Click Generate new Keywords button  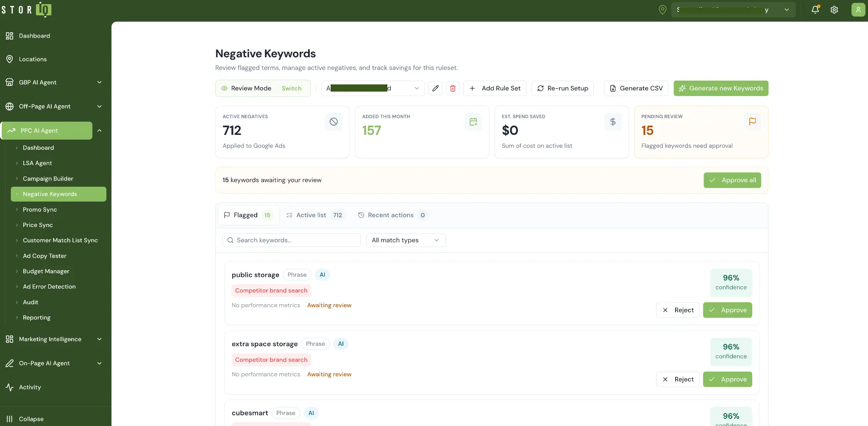(x=721, y=88)
